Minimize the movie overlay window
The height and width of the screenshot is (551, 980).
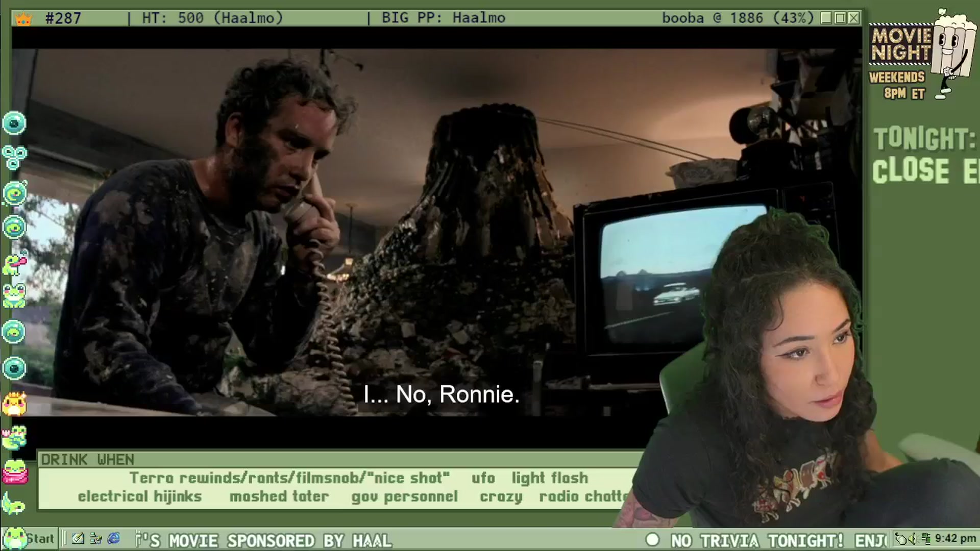pyautogui.click(x=826, y=18)
